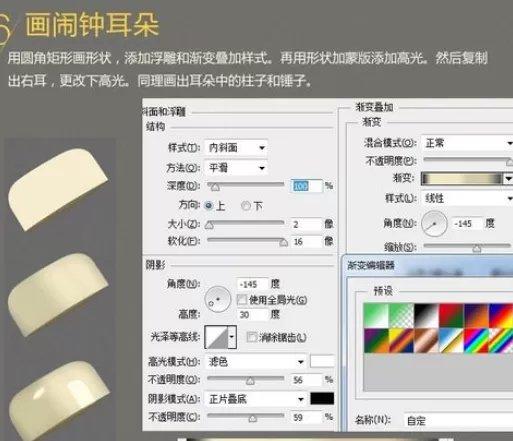Viewport: 513px width, 441px height.
Task: Open the 样式 (Style) dropdown showing 内斜面
Action: point(236,148)
